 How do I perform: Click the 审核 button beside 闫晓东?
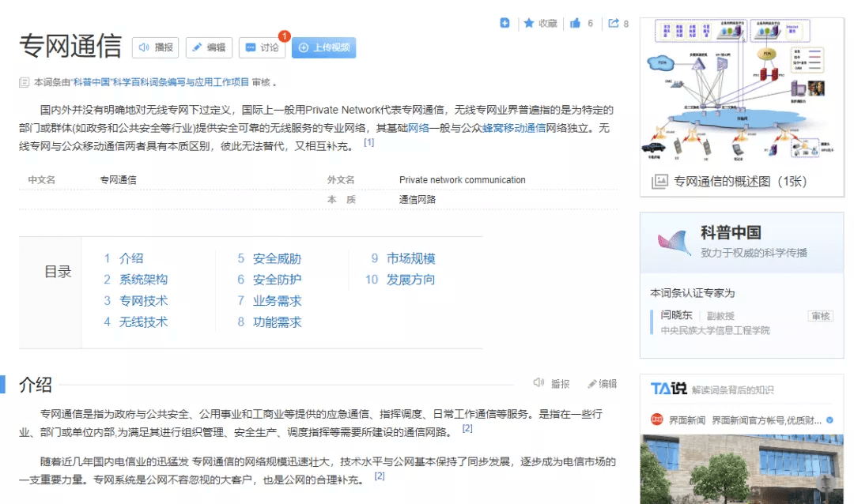pos(820,315)
